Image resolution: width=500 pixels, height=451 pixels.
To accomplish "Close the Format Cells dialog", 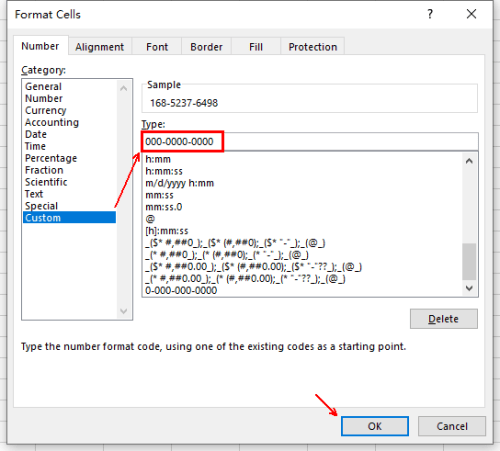I will 471,14.
